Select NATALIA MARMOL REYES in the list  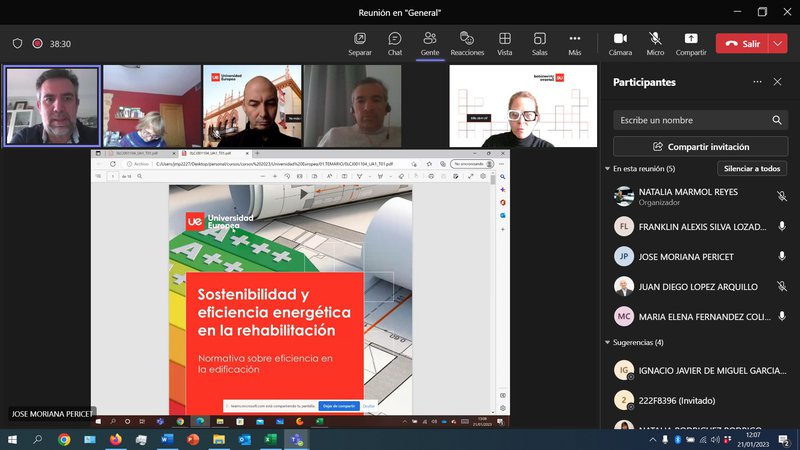(688, 192)
